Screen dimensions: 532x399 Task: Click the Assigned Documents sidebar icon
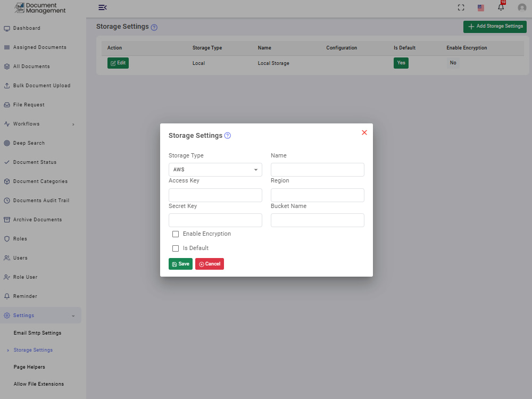point(7,47)
